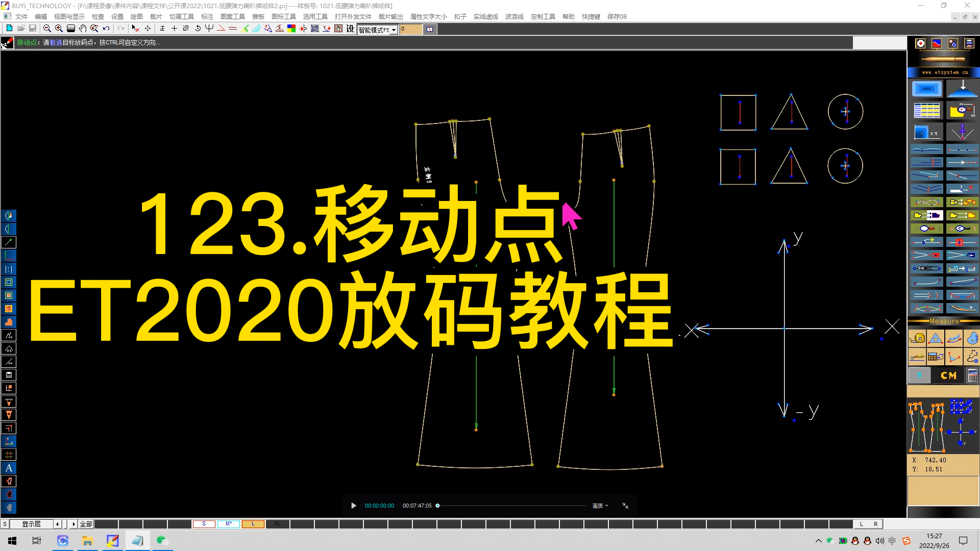Open the WeChat taskbar icon

point(162,541)
